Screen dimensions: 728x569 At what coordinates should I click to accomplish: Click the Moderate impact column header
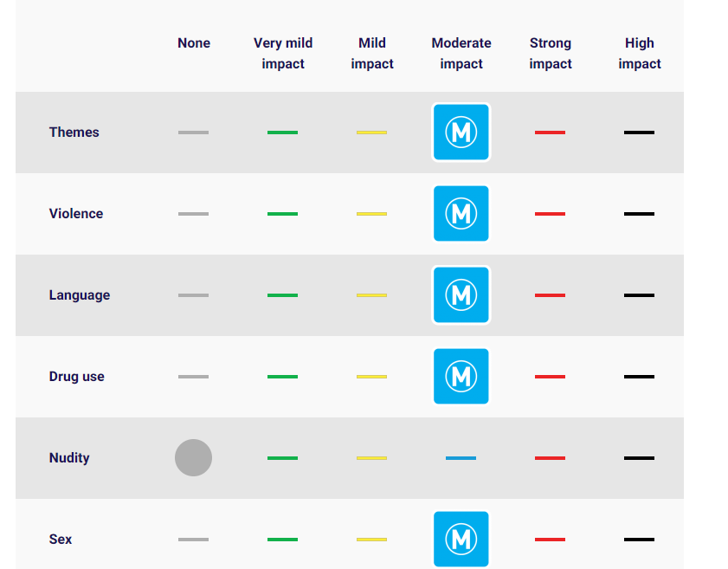(461, 54)
